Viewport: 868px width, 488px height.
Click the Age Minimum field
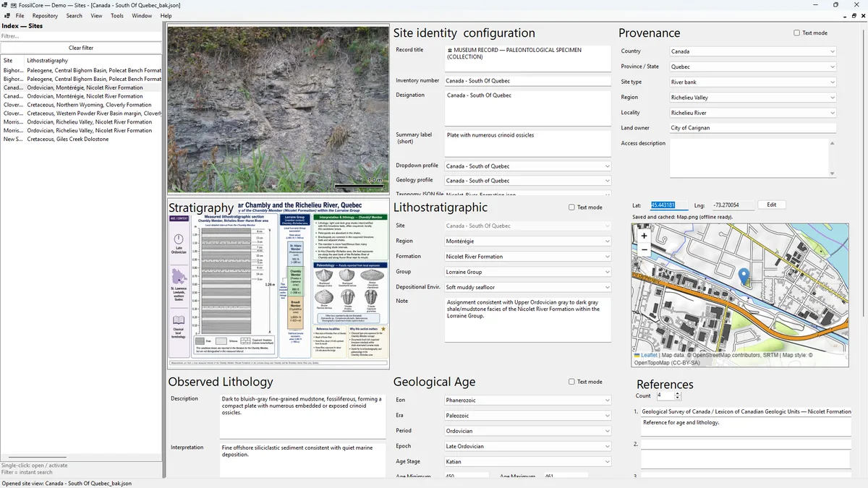coord(467,476)
